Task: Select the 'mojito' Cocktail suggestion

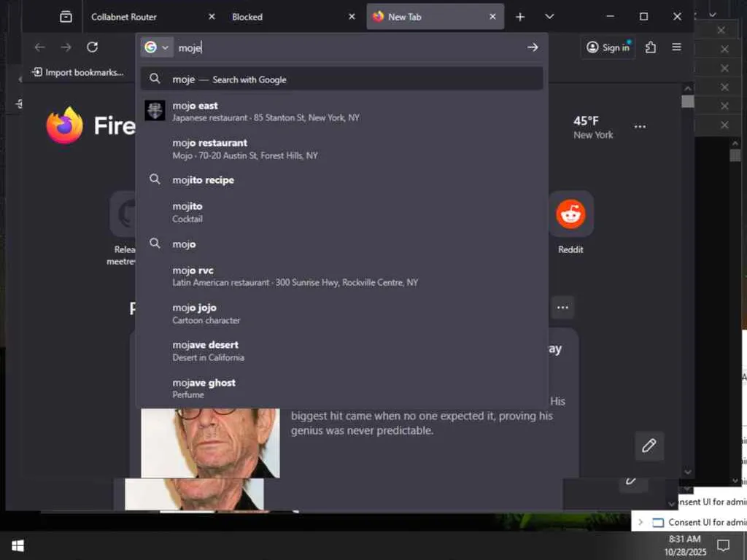Action: [341, 212]
